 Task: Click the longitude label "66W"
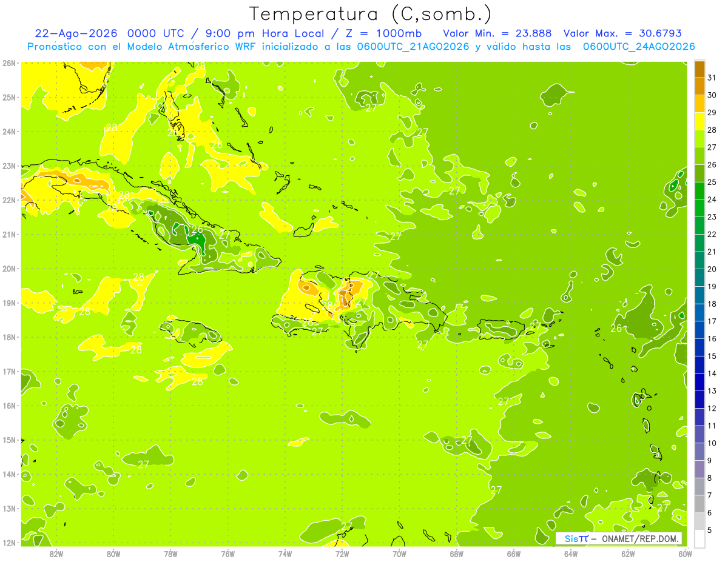tap(513, 554)
